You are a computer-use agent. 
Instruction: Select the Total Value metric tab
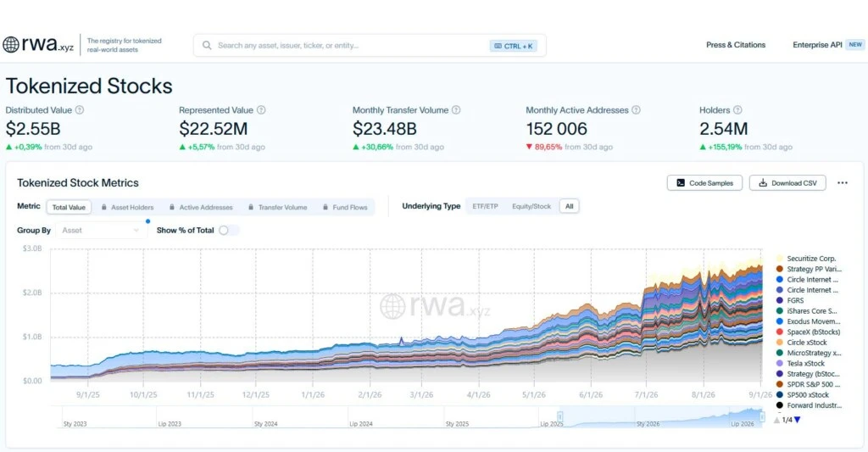[69, 207]
